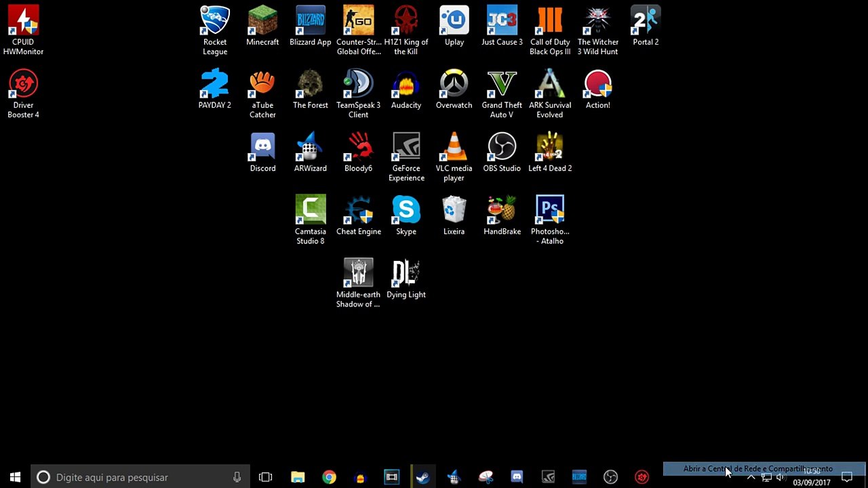Select the Portal 2 shortcut
Image resolution: width=868 pixels, height=488 pixels.
646,26
